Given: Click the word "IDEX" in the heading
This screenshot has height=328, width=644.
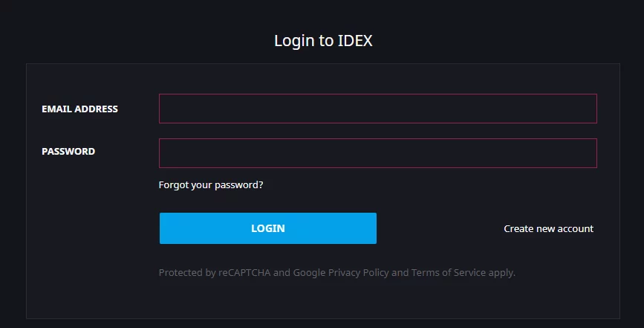Looking at the screenshot, I should point(354,41).
